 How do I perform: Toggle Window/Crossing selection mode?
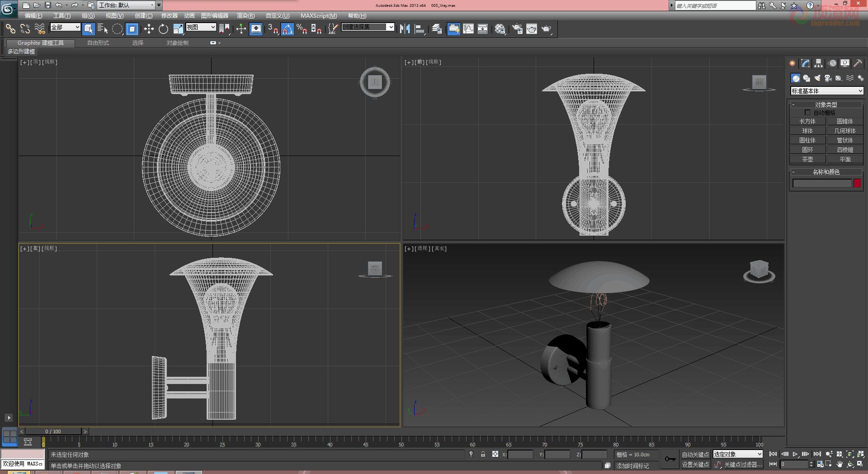[x=132, y=29]
